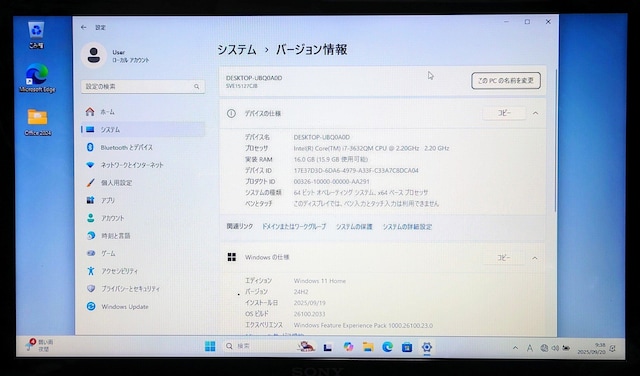Copy Windows の仕様 with its コピー button
Image resolution: width=640 pixels, height=376 pixels.
[504, 258]
